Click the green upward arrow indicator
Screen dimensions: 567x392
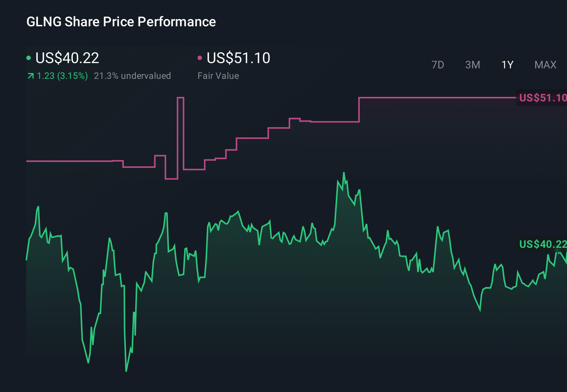pos(30,75)
